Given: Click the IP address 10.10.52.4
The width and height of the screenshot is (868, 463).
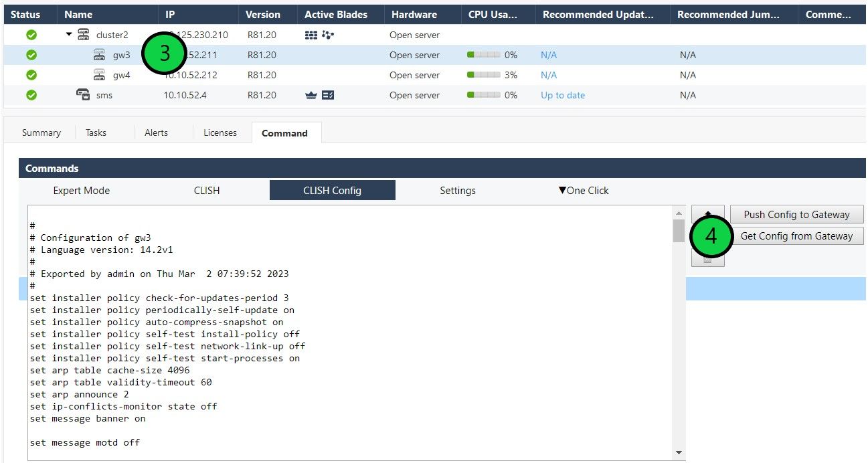Looking at the screenshot, I should pyautogui.click(x=185, y=95).
